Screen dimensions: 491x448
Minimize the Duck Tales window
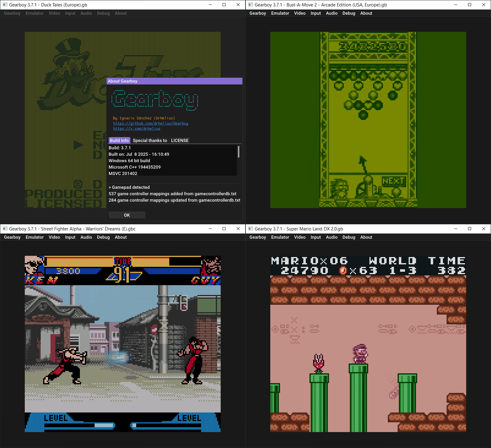[x=210, y=5]
